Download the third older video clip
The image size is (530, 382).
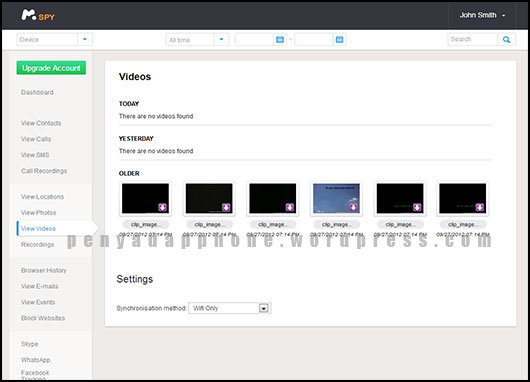(290, 207)
